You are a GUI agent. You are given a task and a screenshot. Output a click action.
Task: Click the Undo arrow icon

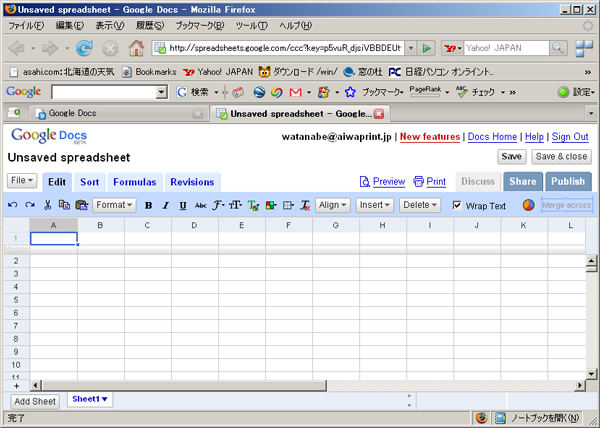pyautogui.click(x=13, y=205)
